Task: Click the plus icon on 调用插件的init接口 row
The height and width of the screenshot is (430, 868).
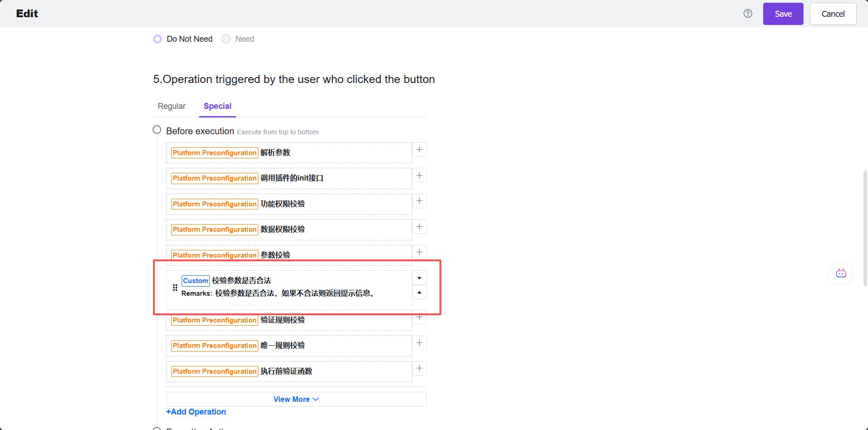Action: click(419, 175)
